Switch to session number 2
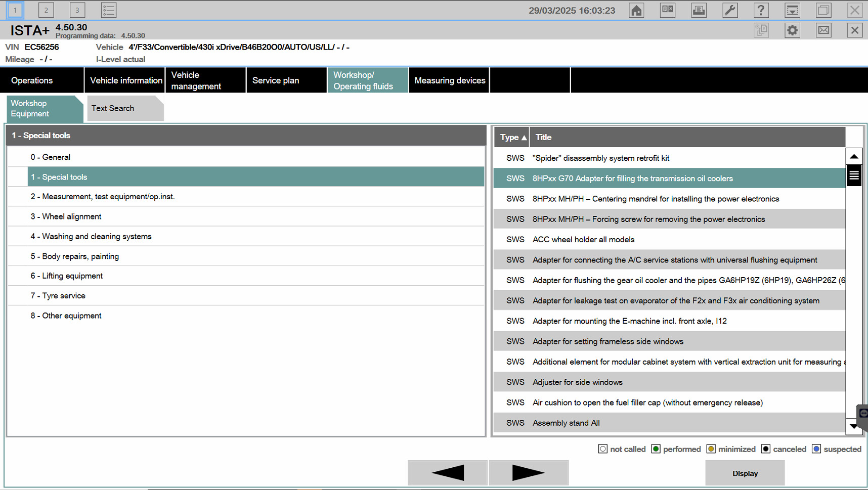Viewport: 868px width, 490px height. click(x=46, y=10)
